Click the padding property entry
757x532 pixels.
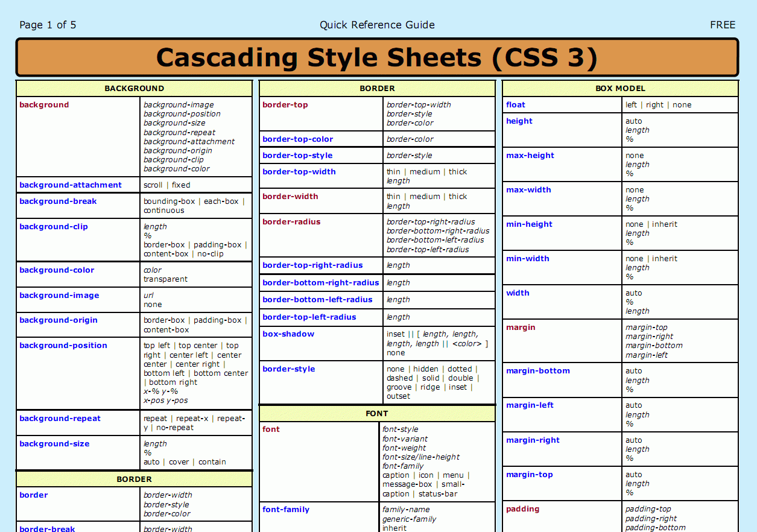tap(522, 508)
